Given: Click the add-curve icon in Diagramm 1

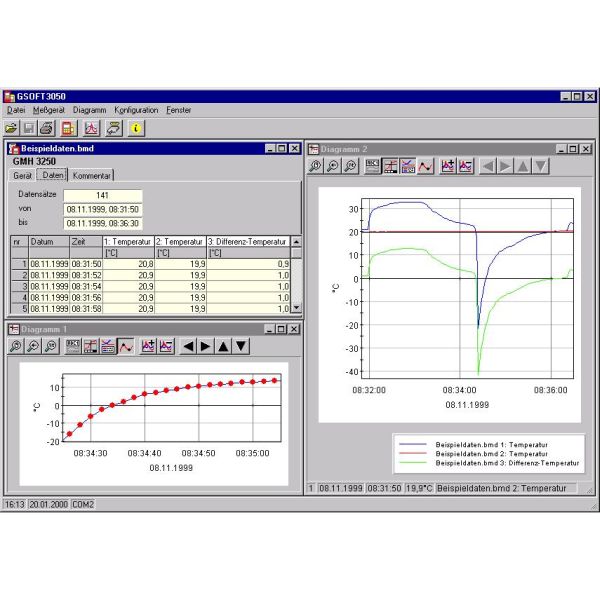Looking at the screenshot, I should point(148,346).
